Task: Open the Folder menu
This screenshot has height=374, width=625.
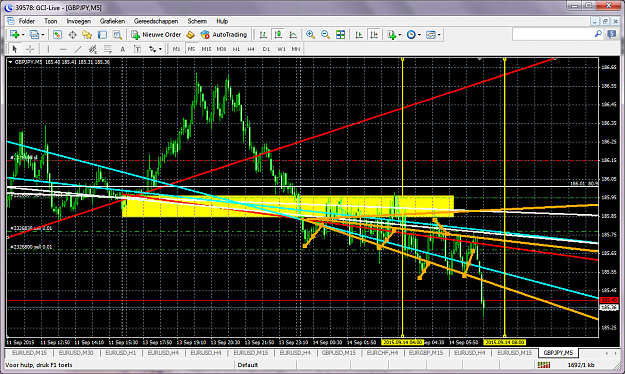Action: point(27,21)
